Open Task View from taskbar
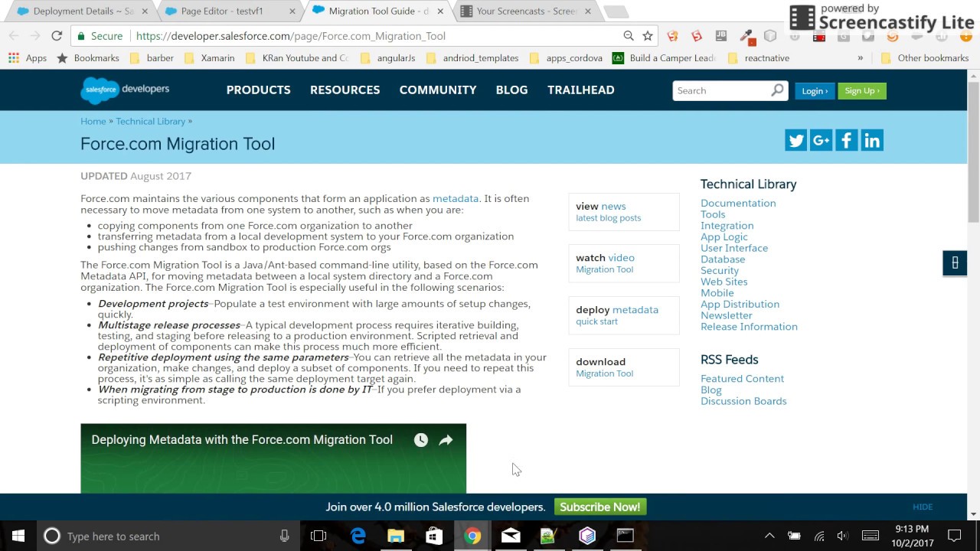Viewport: 980px width, 551px height. click(318, 536)
